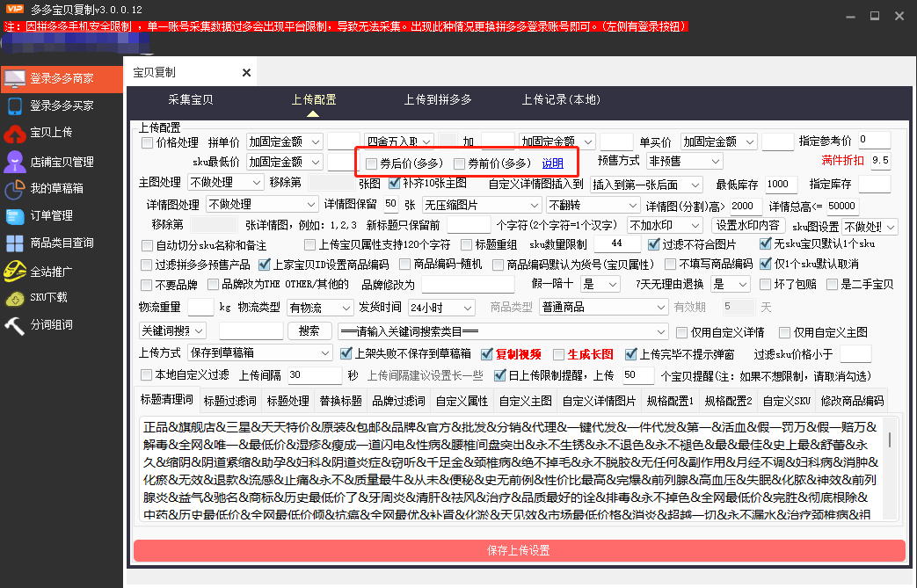The height and width of the screenshot is (588, 917).
Task: Open the 拼单价 加固定金额 dropdown
Action: pos(284,142)
